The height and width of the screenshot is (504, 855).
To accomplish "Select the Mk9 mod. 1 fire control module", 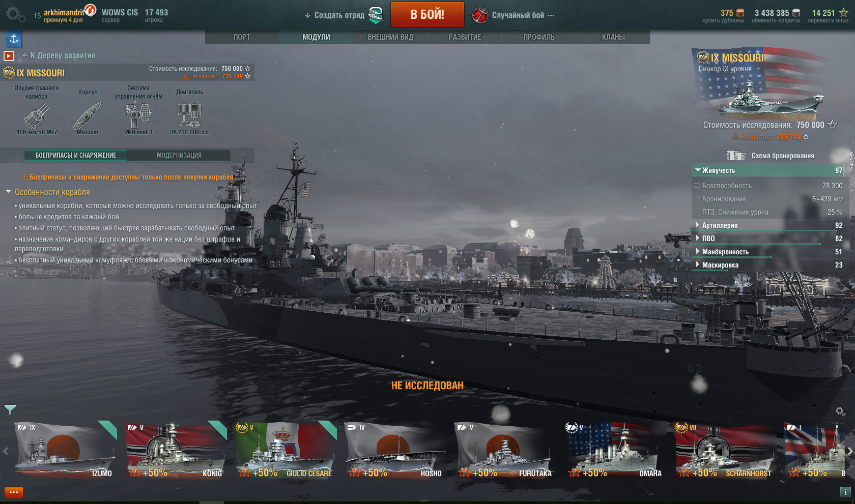I will point(138,116).
